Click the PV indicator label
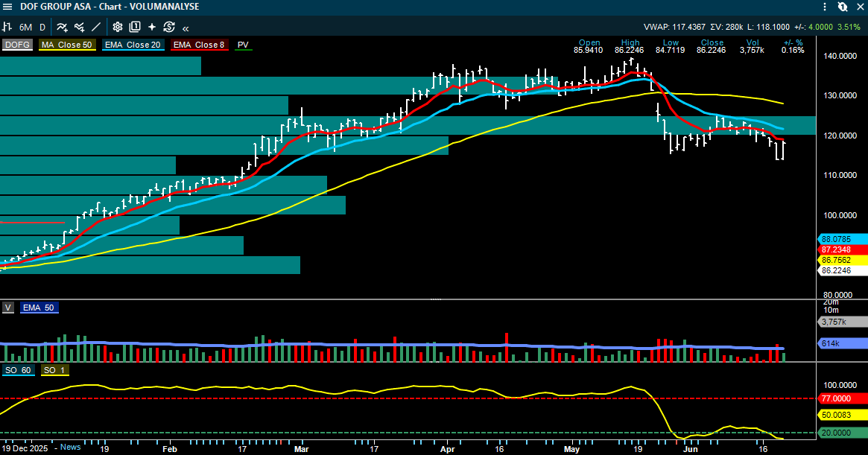This screenshot has width=868, height=455. click(x=243, y=45)
